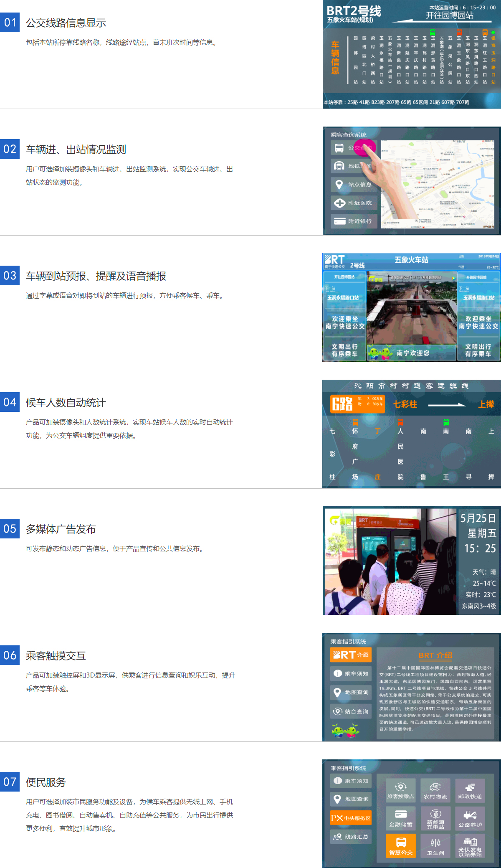Click the BRT2号线 title text
The width and height of the screenshot is (501, 868).
(x=354, y=10)
